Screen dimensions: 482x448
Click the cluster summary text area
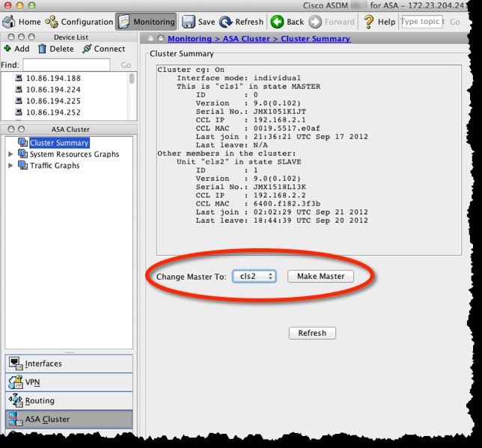[309, 160]
